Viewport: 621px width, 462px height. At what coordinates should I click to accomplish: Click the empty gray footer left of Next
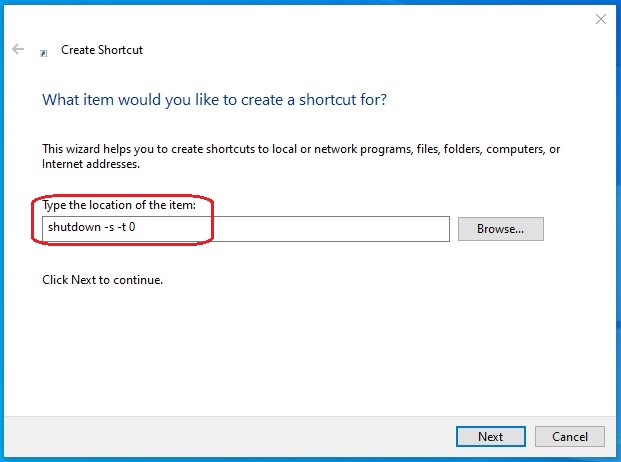coord(230,436)
